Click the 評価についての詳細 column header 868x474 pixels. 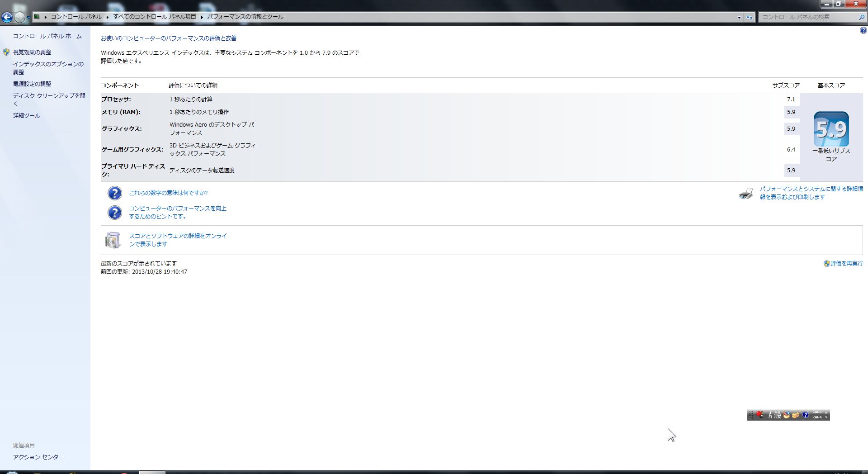click(193, 85)
